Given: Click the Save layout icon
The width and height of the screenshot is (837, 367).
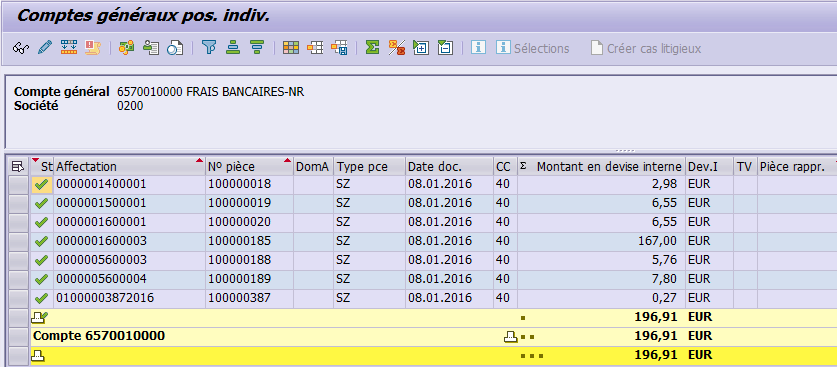Looking at the screenshot, I should click(339, 47).
